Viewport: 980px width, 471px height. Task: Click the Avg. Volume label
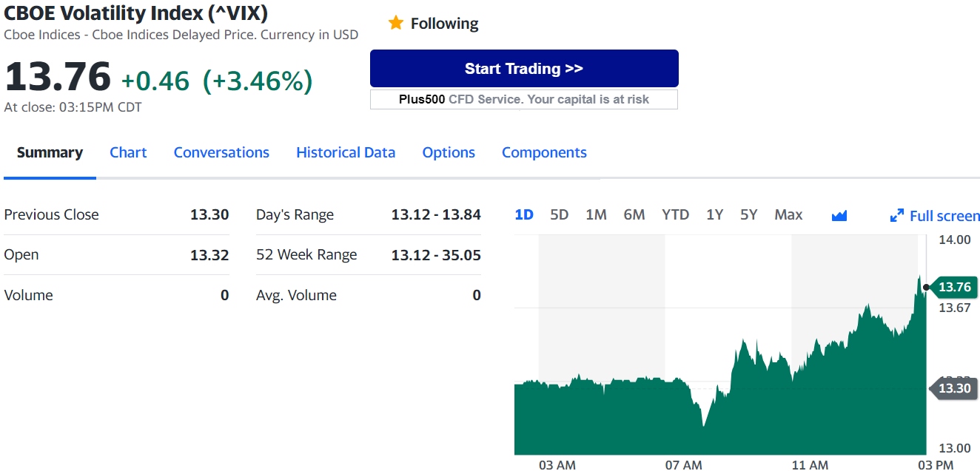tap(296, 296)
